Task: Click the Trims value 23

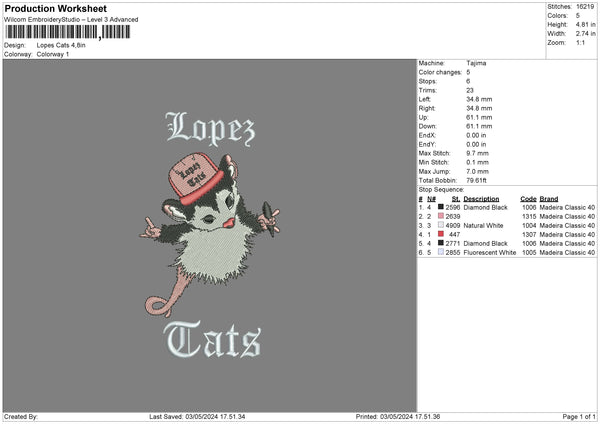Action: (x=470, y=90)
